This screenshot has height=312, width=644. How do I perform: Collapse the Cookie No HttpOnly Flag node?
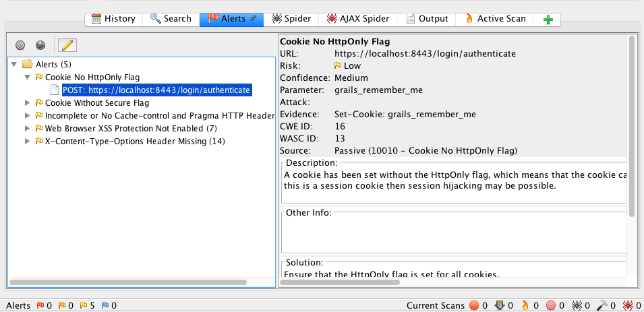(x=28, y=77)
